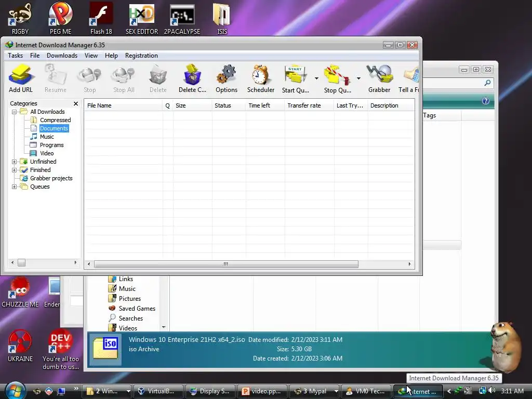Open the Start Queue dropdown arrow
This screenshot has width=532, height=399.
pyautogui.click(x=316, y=78)
